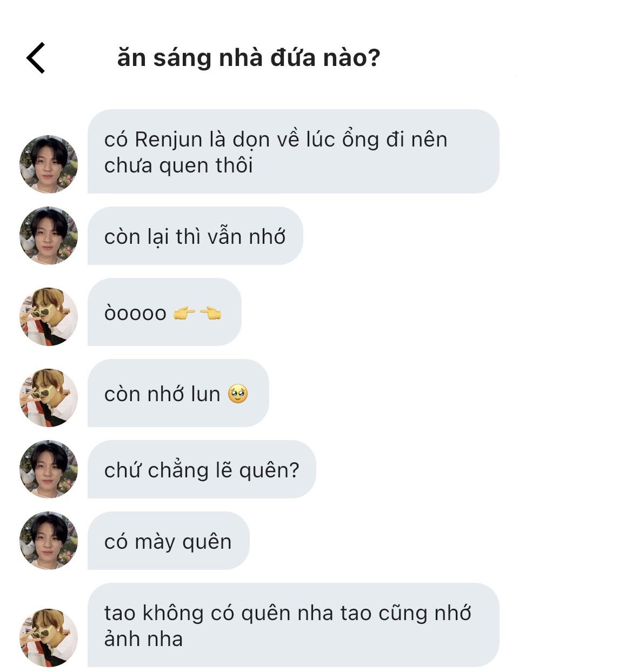Screen dimensions: 632x672
Task: Select the "òoooo" message bubble
Action: tap(164, 312)
